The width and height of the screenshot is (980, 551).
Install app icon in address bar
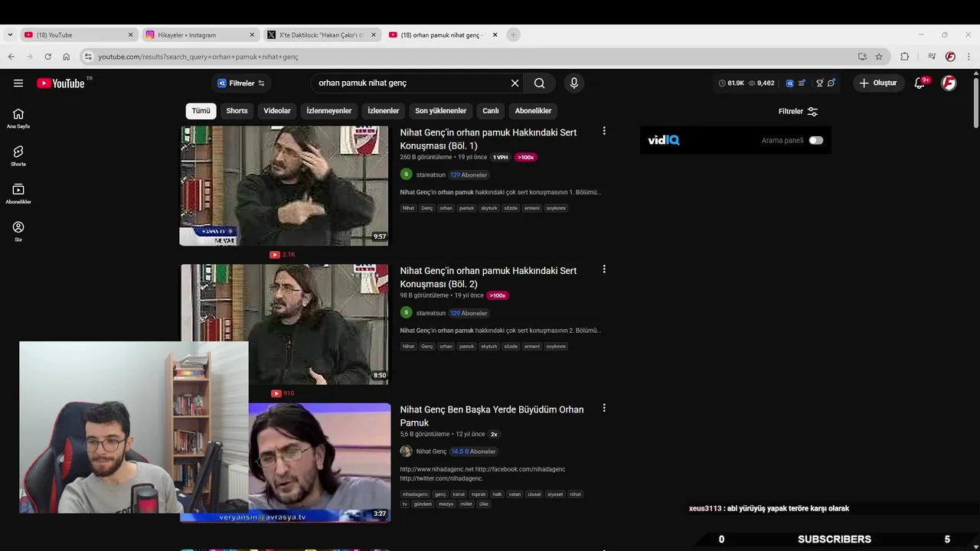[862, 57]
